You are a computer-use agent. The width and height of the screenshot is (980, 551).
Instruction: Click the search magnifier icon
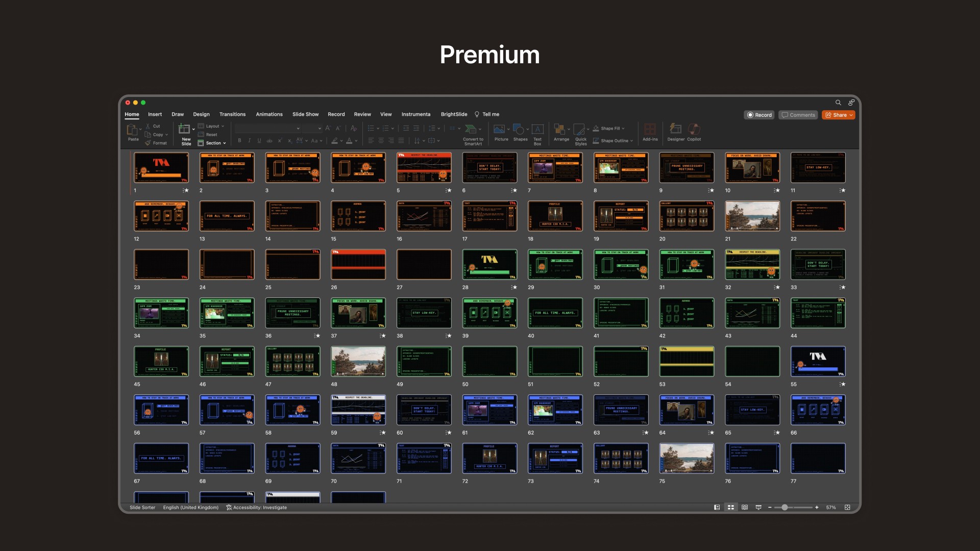[x=838, y=103]
